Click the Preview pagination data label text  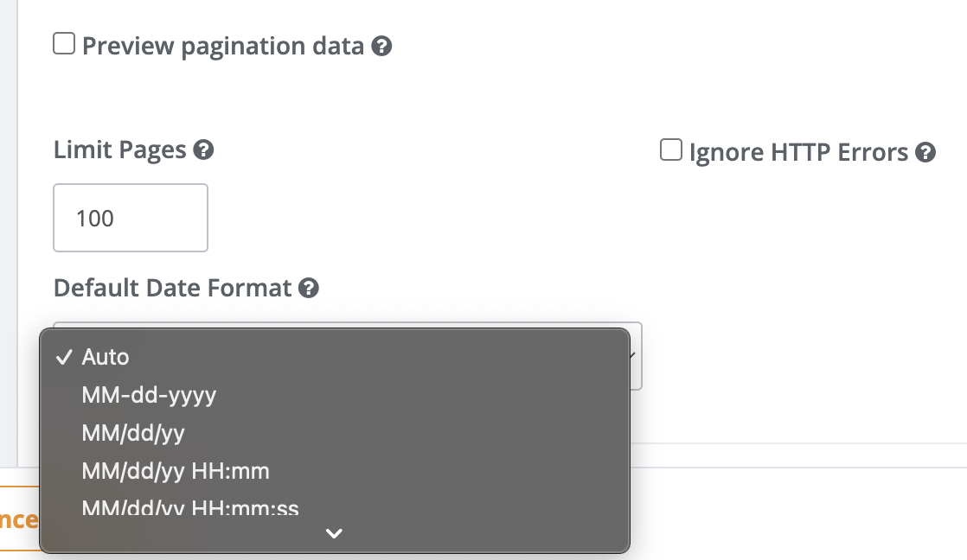(x=223, y=46)
